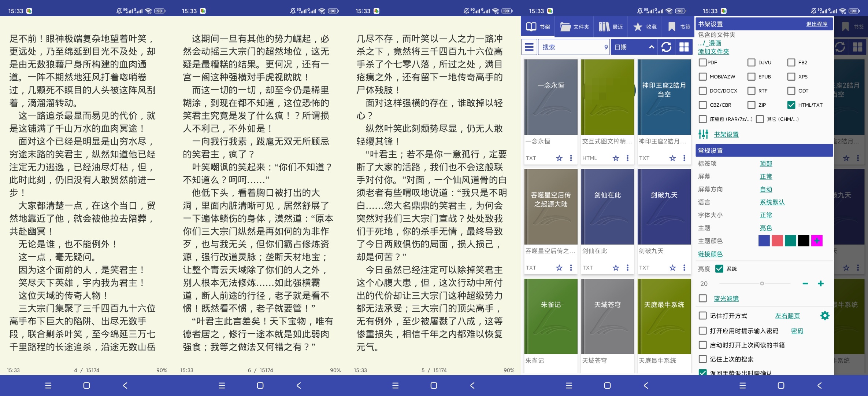This screenshot has height=396, width=868.
Task: Open more options for 剑破九天
Action: [x=685, y=268]
